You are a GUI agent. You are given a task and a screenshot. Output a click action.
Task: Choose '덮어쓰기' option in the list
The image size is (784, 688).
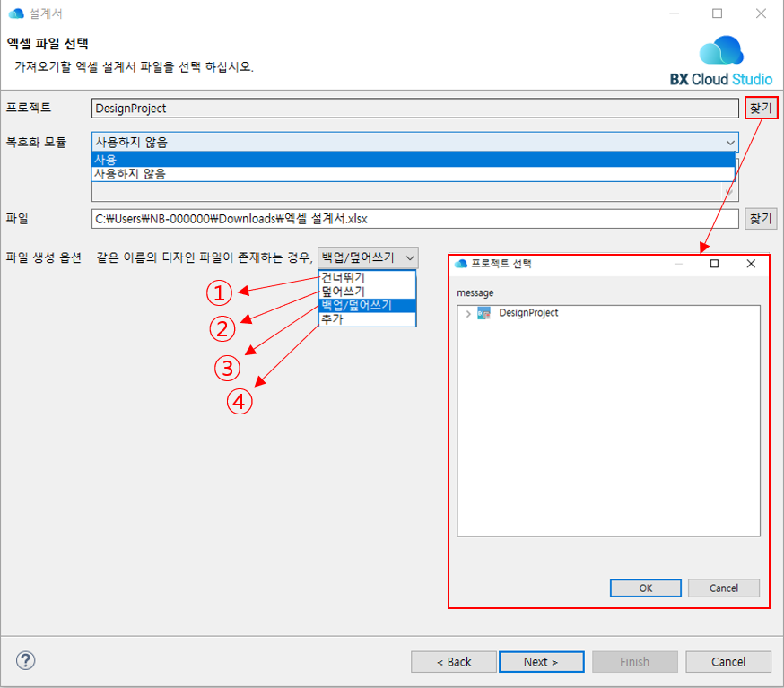point(368,292)
